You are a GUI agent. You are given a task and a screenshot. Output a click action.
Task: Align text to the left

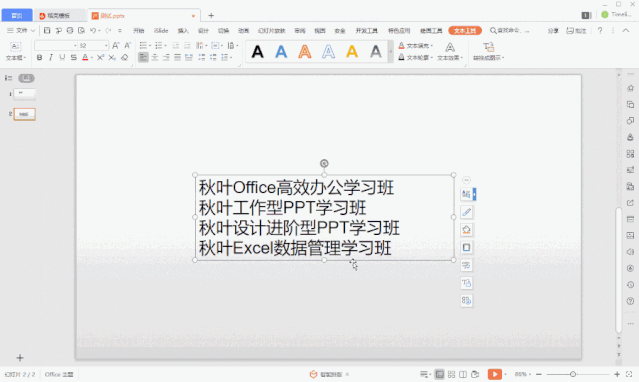click(x=143, y=57)
